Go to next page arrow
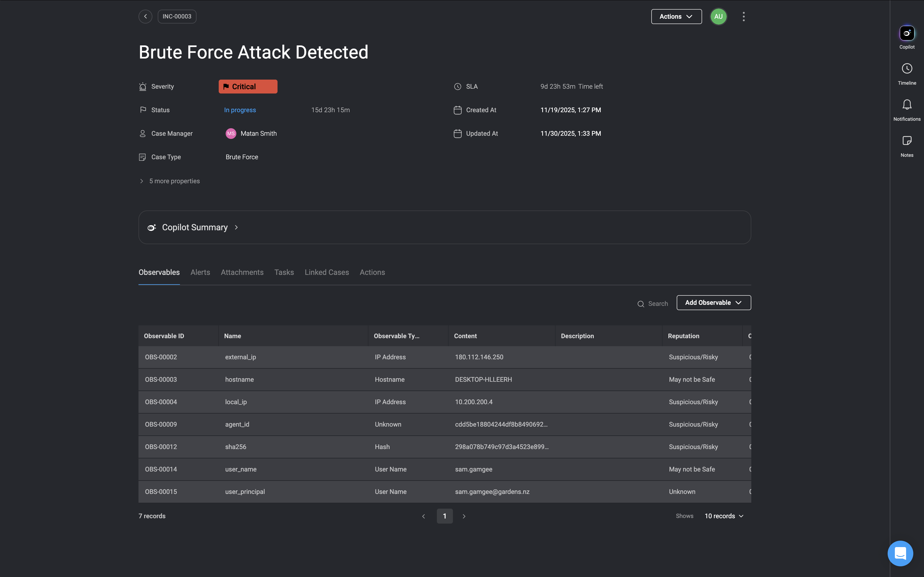Image resolution: width=924 pixels, height=577 pixels. pyautogui.click(x=464, y=516)
